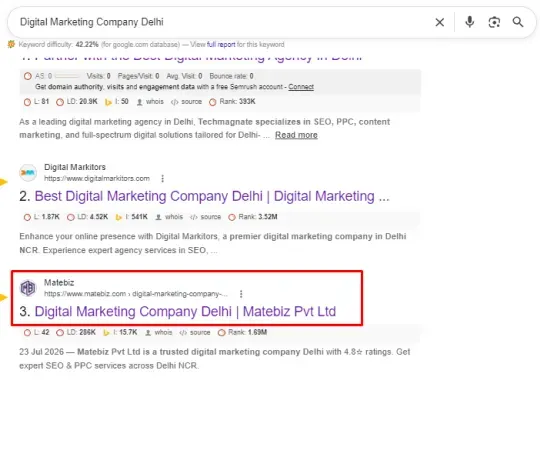Click Read more in Techmagnate snippet

point(296,135)
